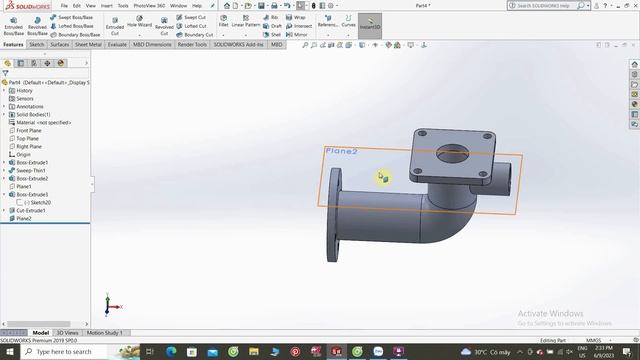The height and width of the screenshot is (360, 640).
Task: Click the feature tree filter icon
Action: (5, 73)
